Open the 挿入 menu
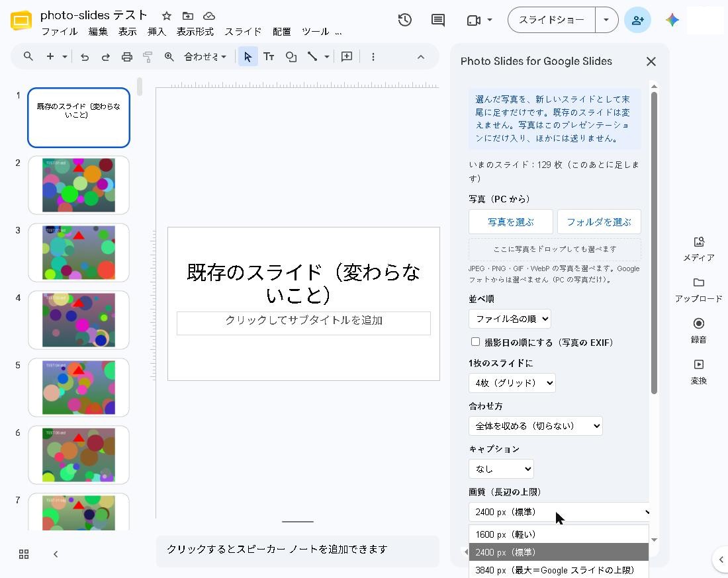 pyautogui.click(x=157, y=32)
